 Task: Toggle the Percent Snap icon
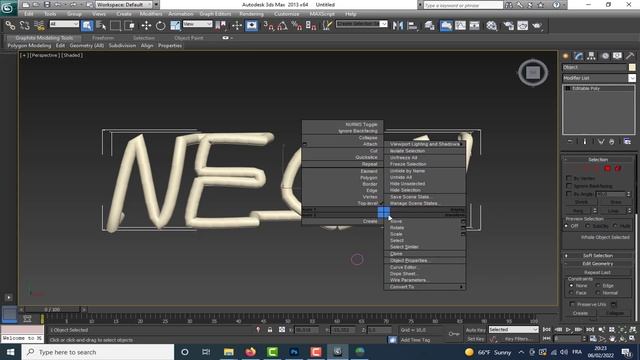297,26
